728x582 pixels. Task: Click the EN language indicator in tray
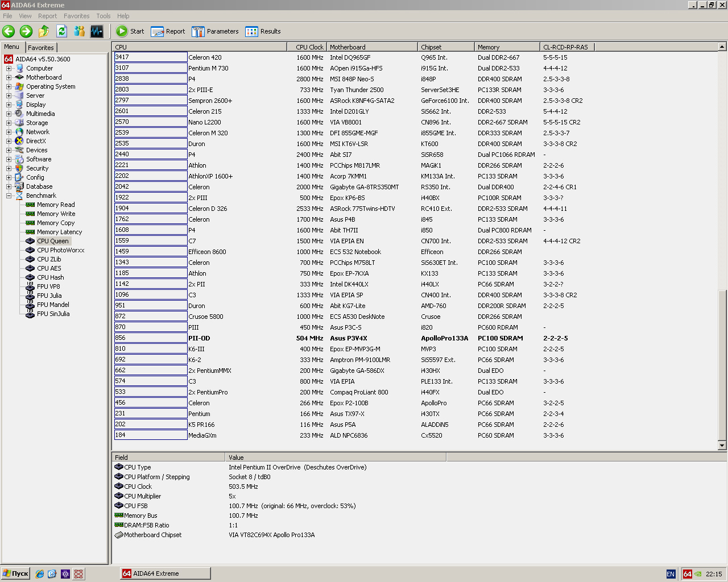pos(671,574)
